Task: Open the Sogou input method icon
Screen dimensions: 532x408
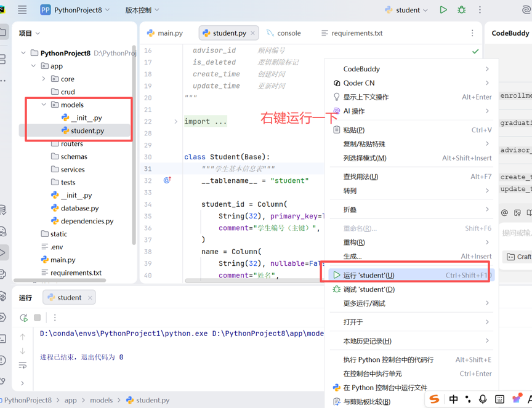Action: (434, 399)
